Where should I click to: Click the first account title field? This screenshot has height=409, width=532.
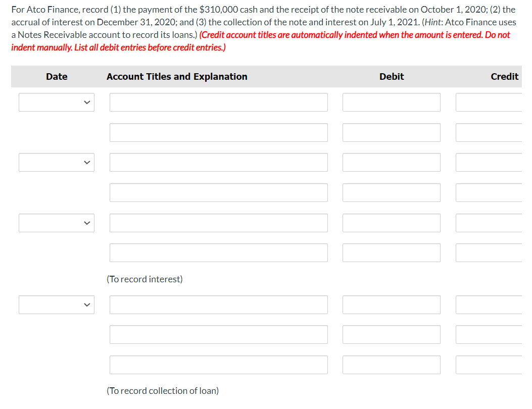click(x=218, y=102)
